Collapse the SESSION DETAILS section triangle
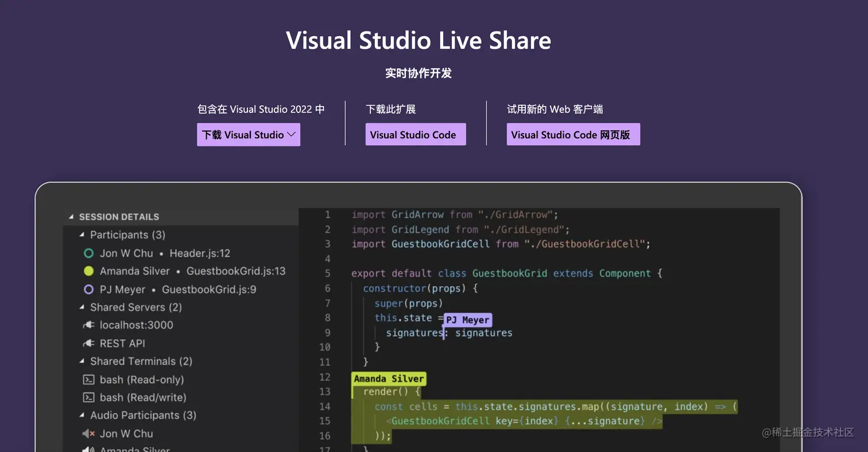868x452 pixels. coord(72,217)
